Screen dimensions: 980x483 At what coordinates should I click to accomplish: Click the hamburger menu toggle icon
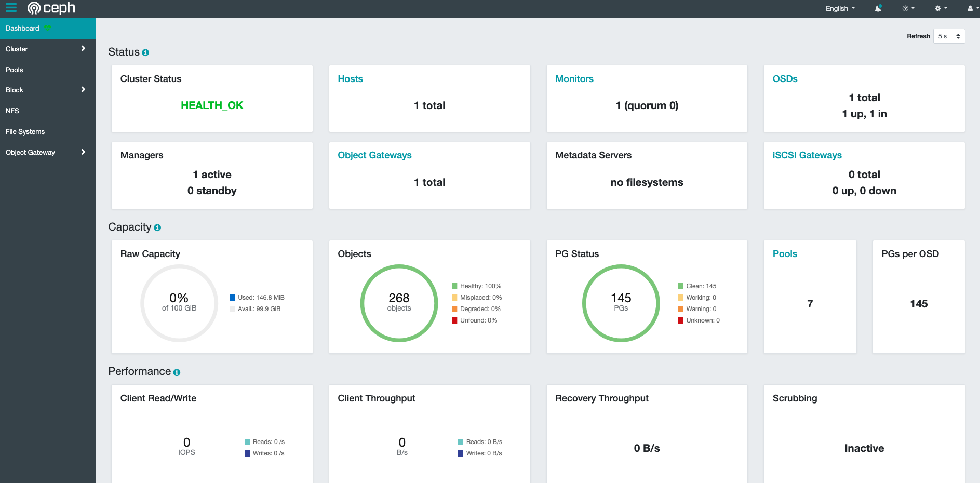(11, 8)
